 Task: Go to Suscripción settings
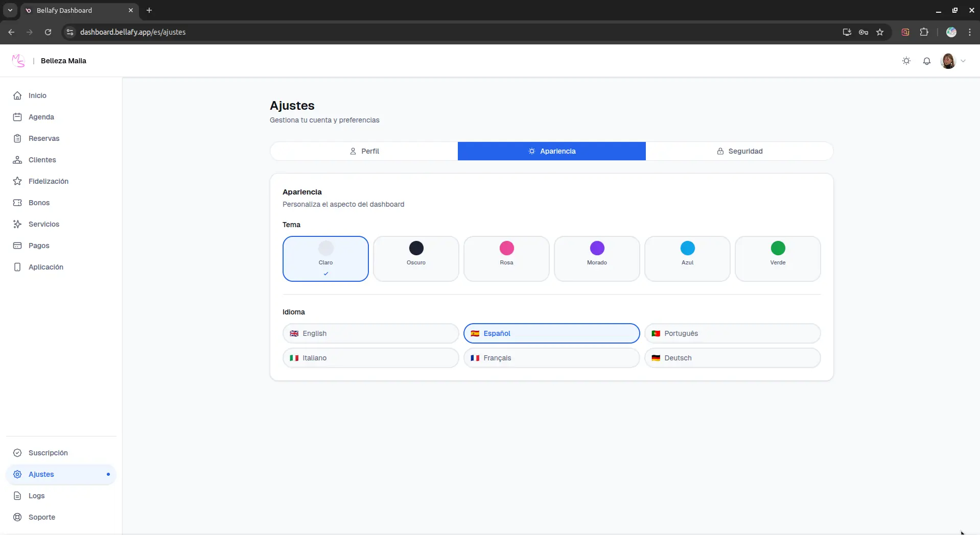pos(49,453)
